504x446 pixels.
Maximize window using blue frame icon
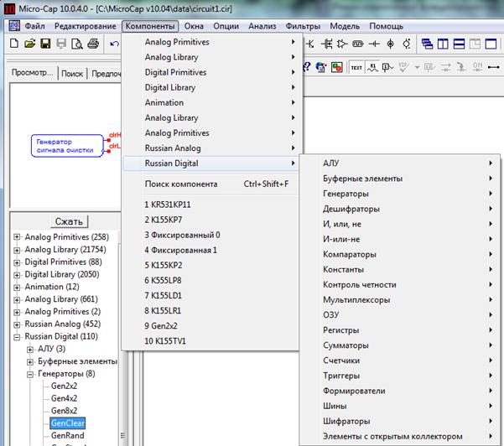click(491, 44)
